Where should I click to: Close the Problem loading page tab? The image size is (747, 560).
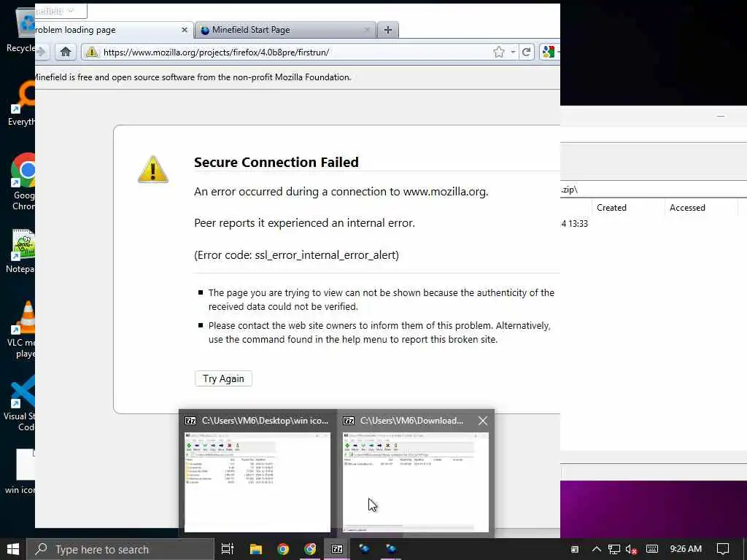185,30
